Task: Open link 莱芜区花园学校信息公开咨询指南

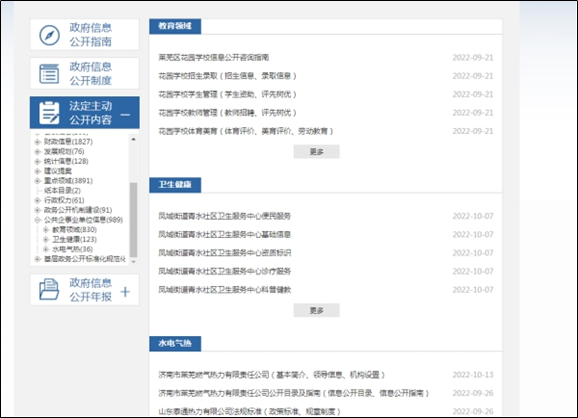Action: click(x=214, y=58)
